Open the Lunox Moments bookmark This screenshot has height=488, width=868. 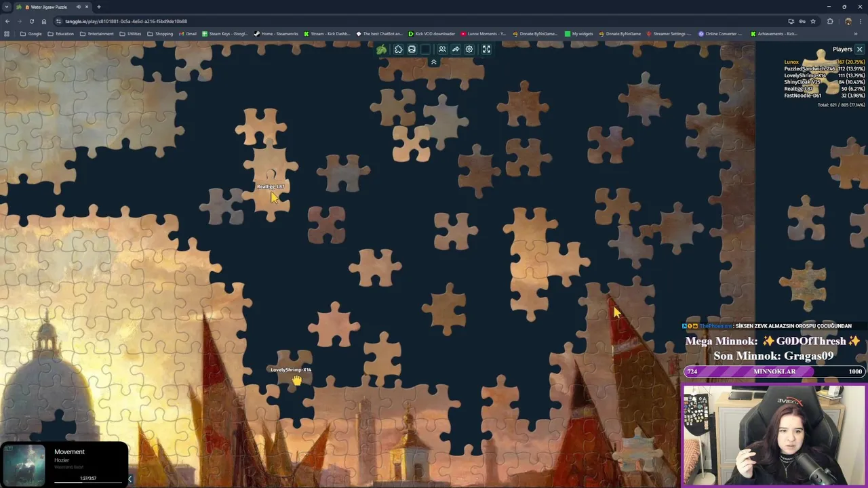(484, 34)
